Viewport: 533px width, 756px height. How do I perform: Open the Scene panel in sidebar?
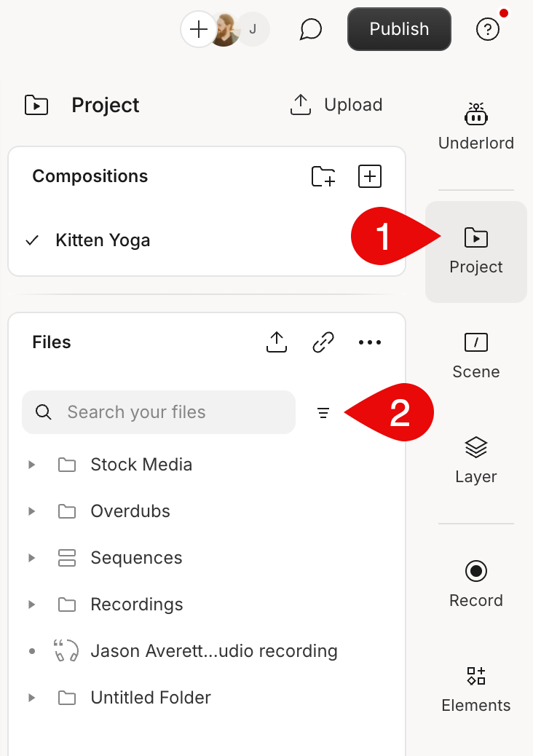[x=475, y=356]
